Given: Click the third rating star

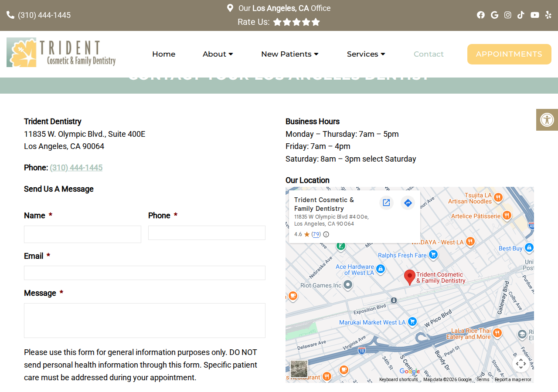Looking at the screenshot, I should [296, 22].
